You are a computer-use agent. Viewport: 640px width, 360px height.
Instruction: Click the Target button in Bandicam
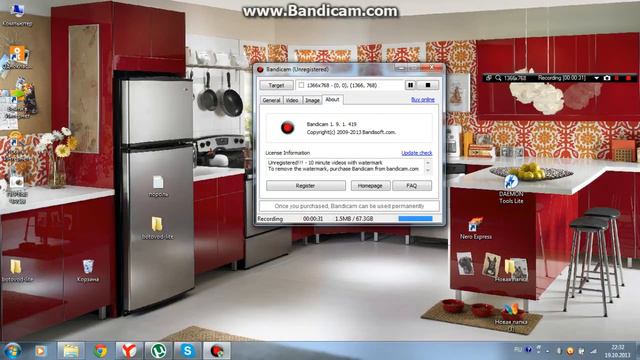(x=276, y=85)
